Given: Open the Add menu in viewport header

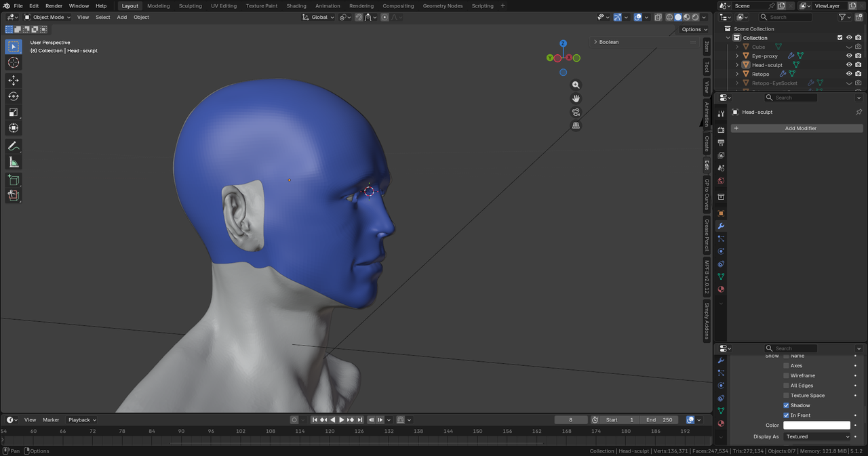Looking at the screenshot, I should coord(121,17).
